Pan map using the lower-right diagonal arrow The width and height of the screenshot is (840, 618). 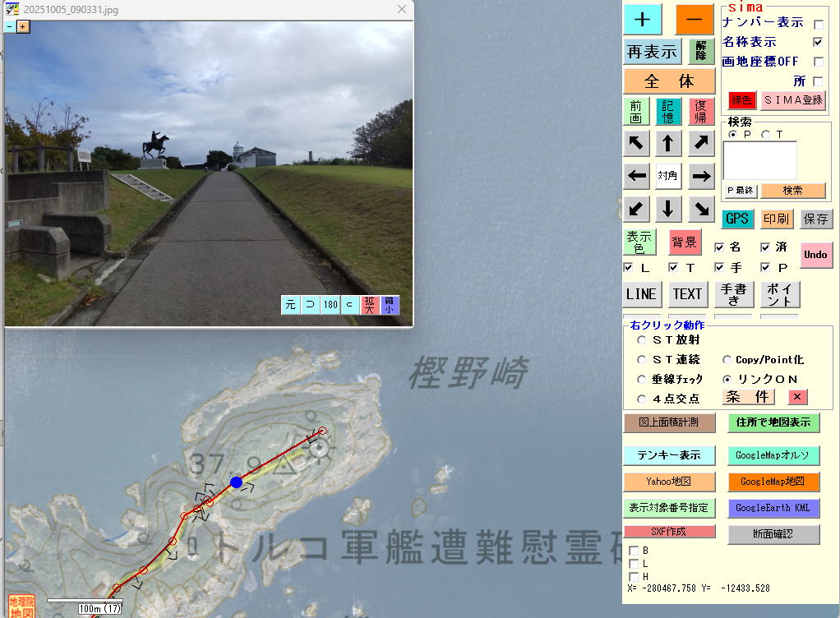click(x=701, y=208)
